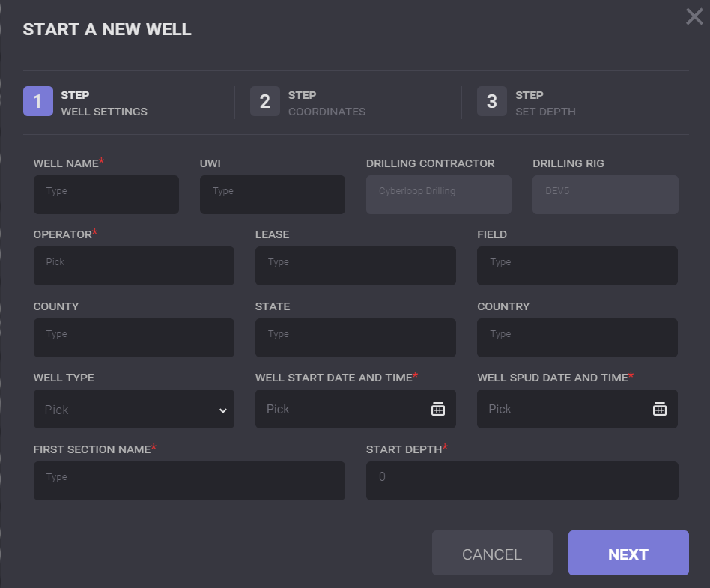Select step 1 number badge
The image size is (710, 588).
point(38,102)
